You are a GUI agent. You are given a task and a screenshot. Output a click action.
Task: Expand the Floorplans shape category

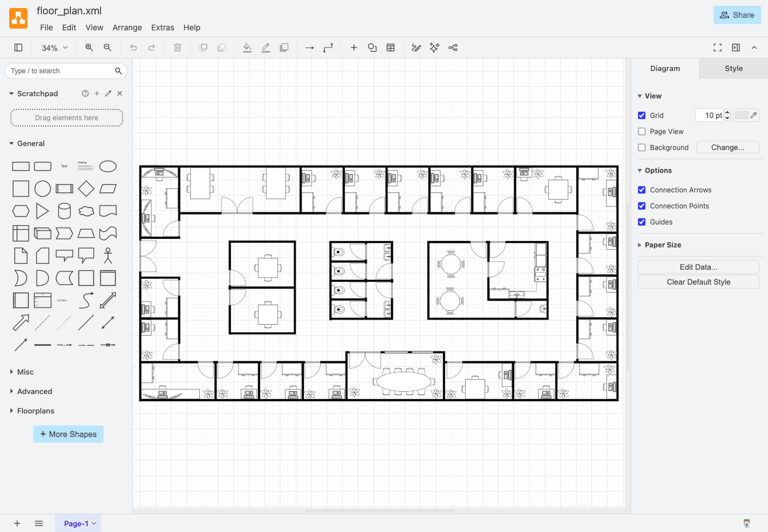[36, 411]
